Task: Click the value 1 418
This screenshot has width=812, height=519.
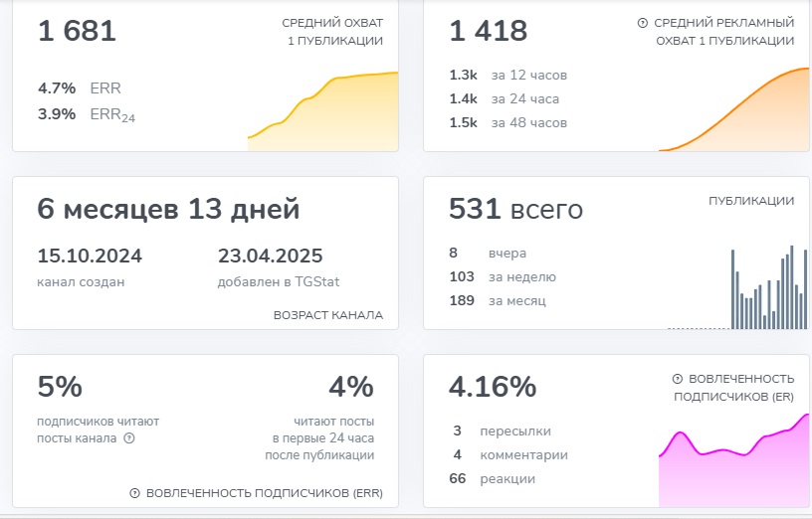Action: (x=489, y=31)
